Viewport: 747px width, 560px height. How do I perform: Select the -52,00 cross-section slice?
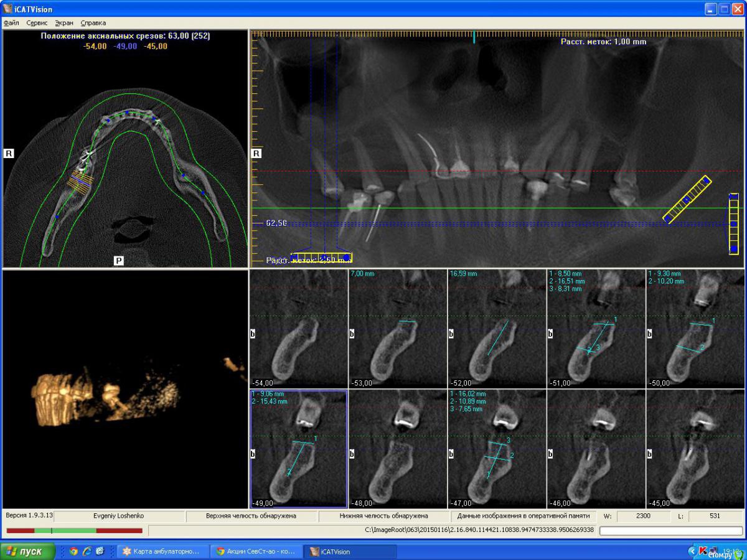[x=497, y=329]
